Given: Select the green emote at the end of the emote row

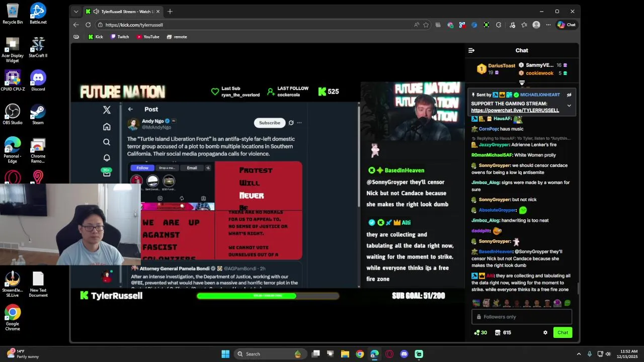Looking at the screenshot, I should click(x=568, y=303).
